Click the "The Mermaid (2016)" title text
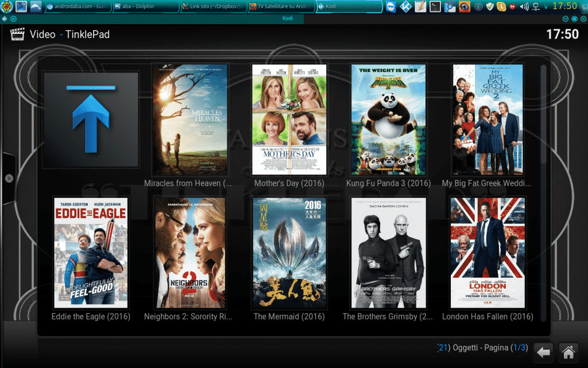Viewport: 588px width, 368px height. click(289, 317)
